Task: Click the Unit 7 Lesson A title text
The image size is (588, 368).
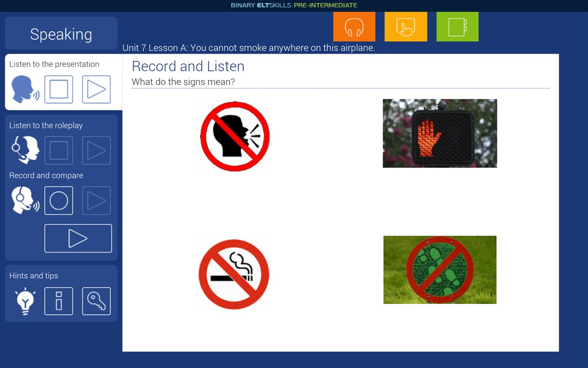Action: [248, 48]
